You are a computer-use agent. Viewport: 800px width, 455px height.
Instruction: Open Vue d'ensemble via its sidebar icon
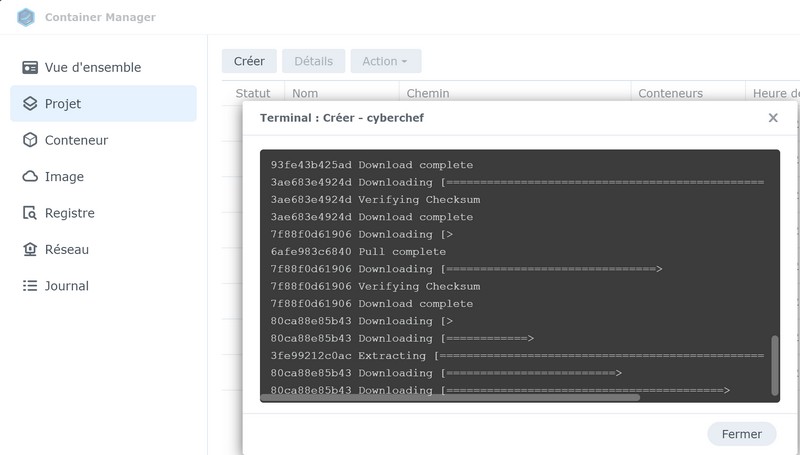29,68
